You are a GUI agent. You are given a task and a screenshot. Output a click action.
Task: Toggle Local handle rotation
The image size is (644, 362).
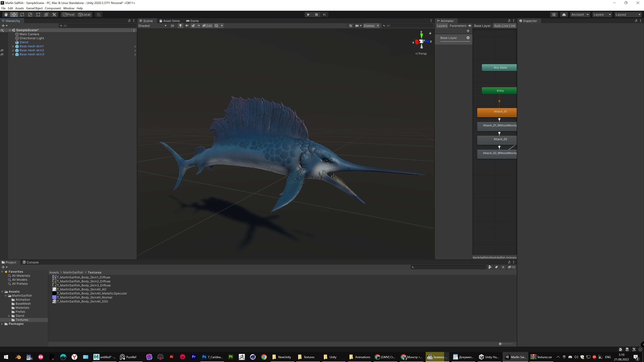(85, 14)
